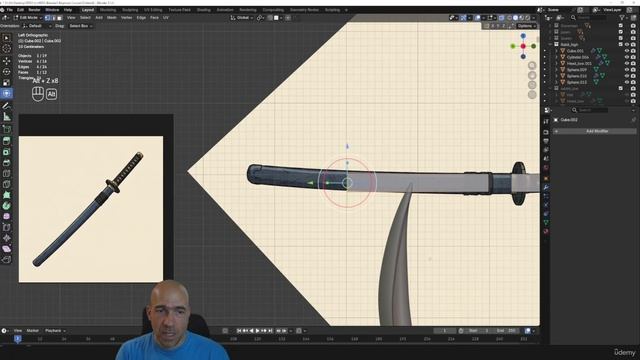
Task: Open the Render menu
Action: [x=34, y=10]
